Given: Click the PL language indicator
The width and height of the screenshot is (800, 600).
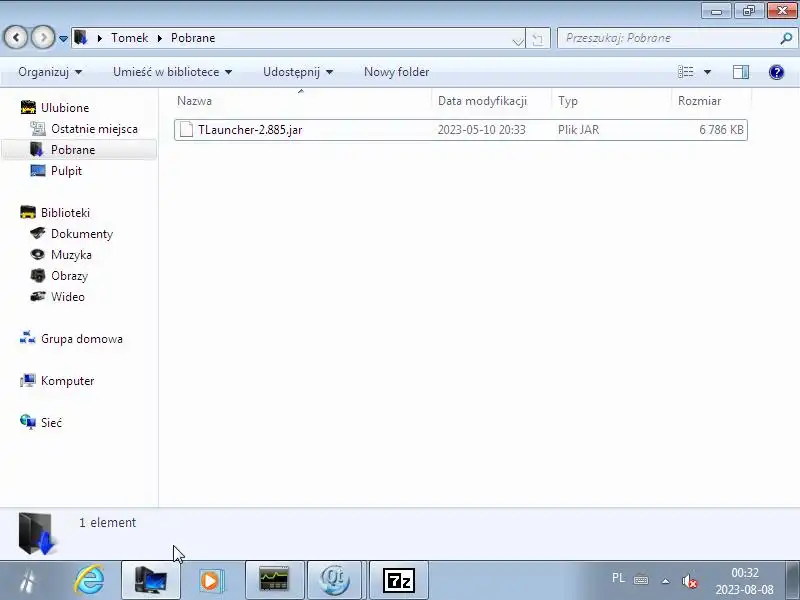Looking at the screenshot, I should point(618,578).
